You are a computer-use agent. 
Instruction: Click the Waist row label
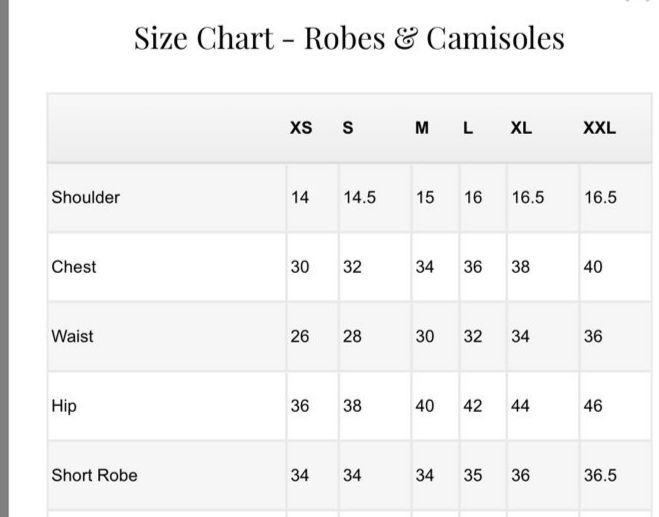(x=72, y=336)
